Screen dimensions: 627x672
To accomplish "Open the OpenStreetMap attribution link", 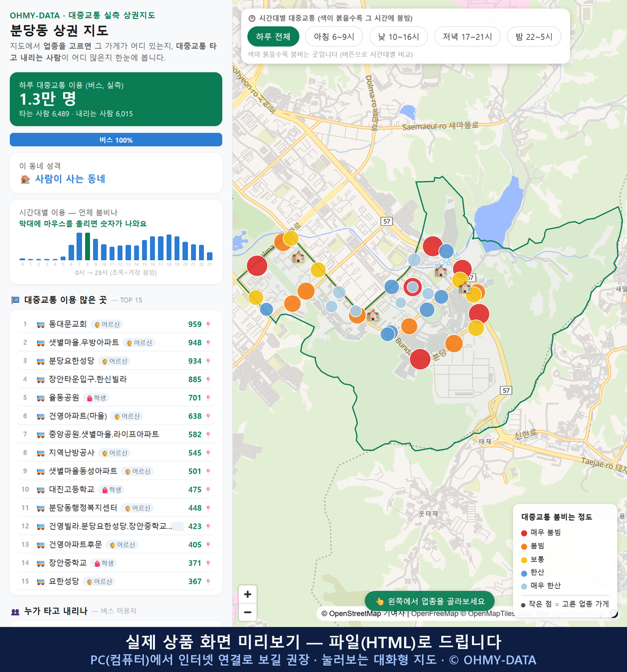I will click(x=351, y=614).
